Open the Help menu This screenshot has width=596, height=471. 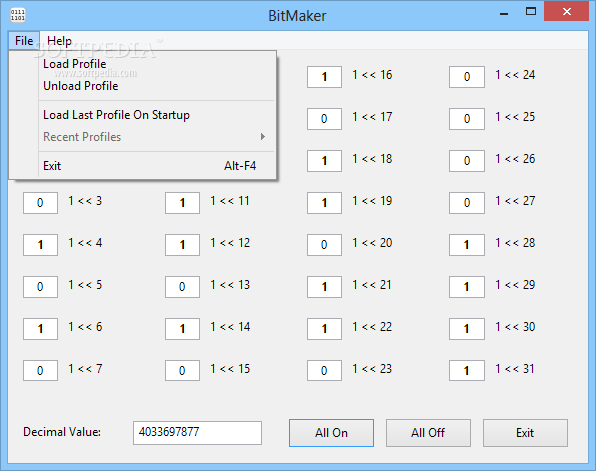tap(59, 40)
